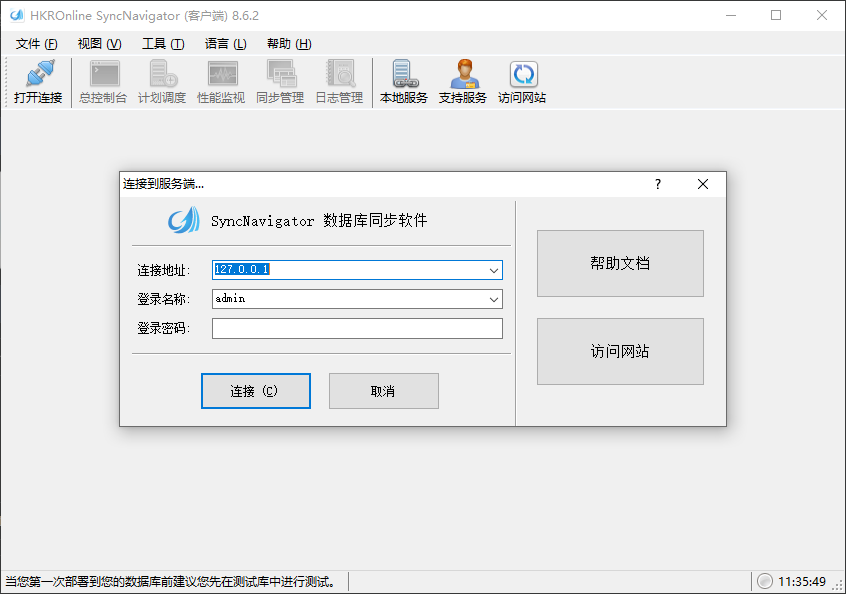Open the 文件 (F) menu
This screenshot has width=846, height=594.
pyautogui.click(x=37, y=44)
